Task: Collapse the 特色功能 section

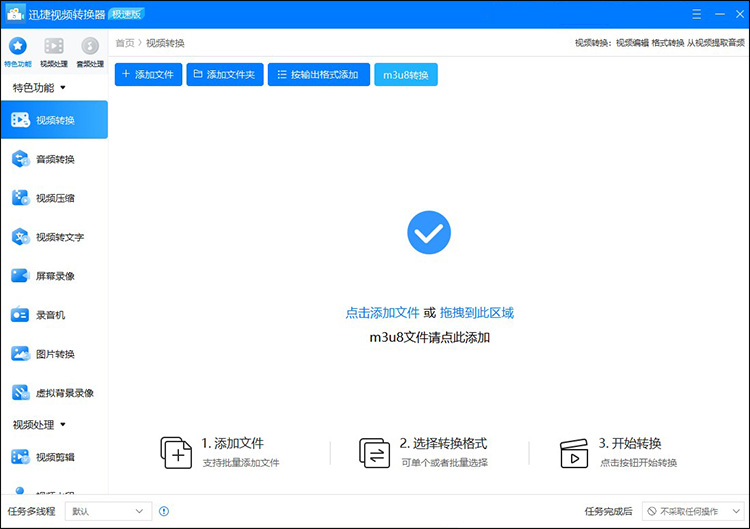Action: click(39, 88)
